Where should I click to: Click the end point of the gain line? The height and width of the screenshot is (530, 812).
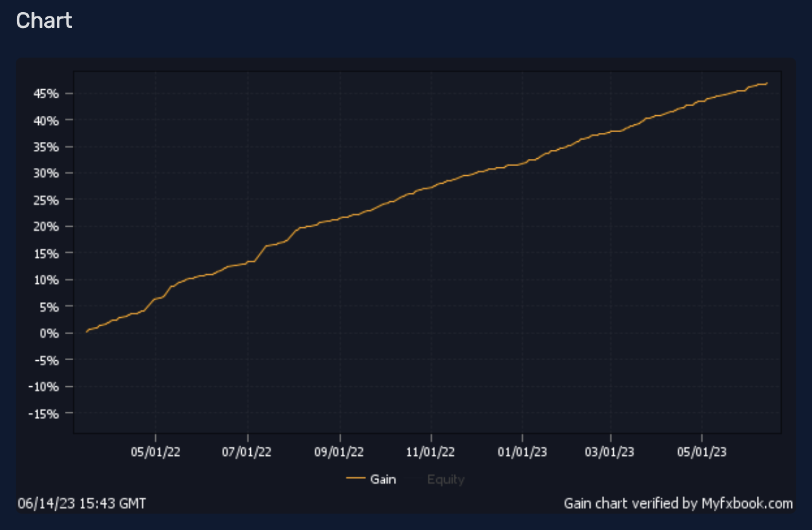pyautogui.click(x=767, y=83)
